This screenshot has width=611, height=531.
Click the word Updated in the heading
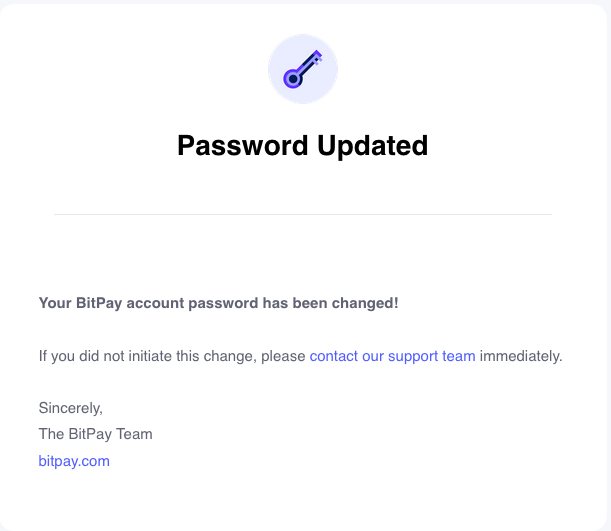point(373,146)
